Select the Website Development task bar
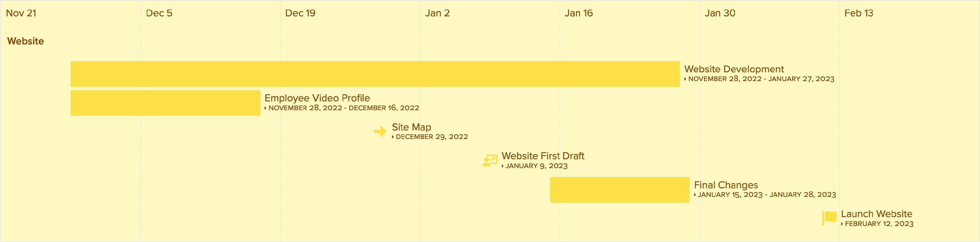This screenshot has width=980, height=242. click(x=375, y=74)
